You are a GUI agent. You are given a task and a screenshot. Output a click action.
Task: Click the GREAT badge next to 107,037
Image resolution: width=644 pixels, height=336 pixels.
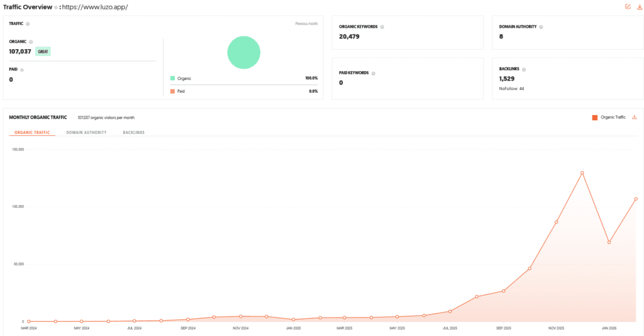(43, 52)
